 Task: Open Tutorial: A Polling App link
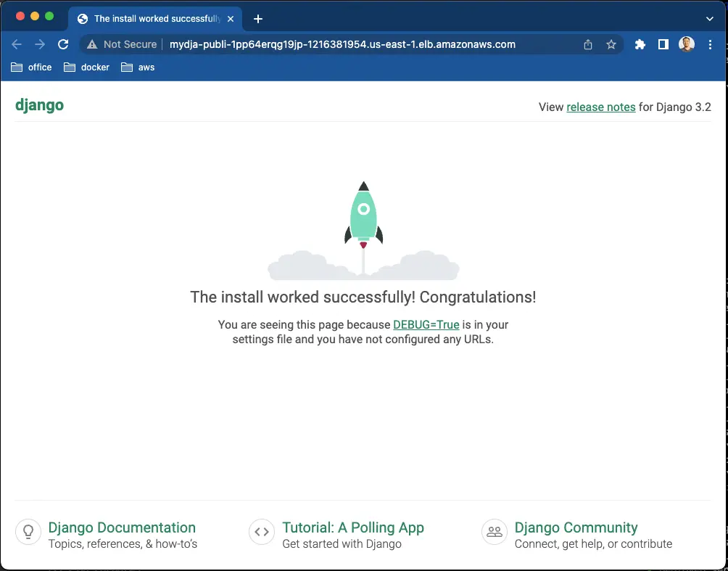pyautogui.click(x=353, y=527)
